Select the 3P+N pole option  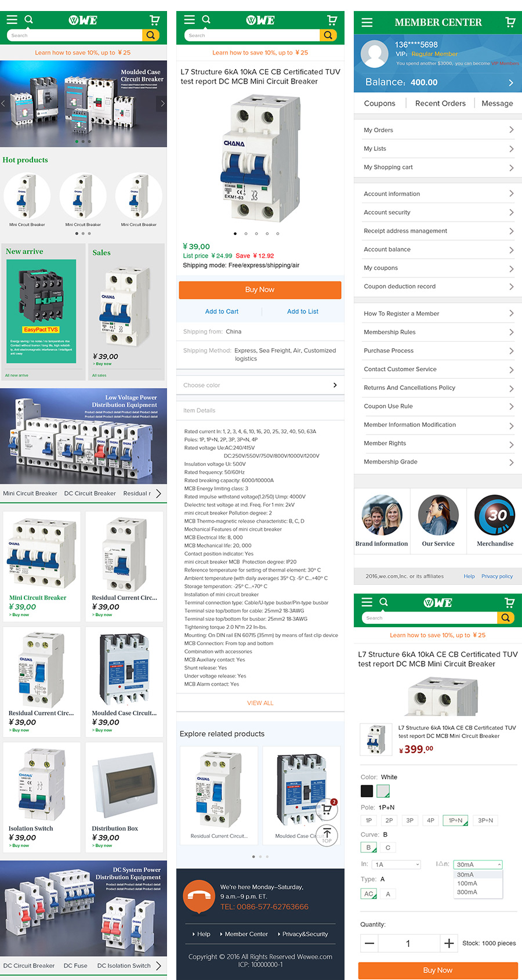[x=485, y=820]
